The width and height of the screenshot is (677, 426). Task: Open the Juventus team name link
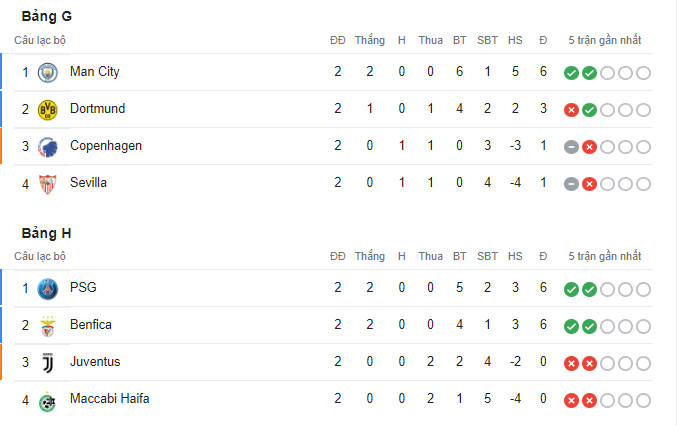tap(95, 361)
